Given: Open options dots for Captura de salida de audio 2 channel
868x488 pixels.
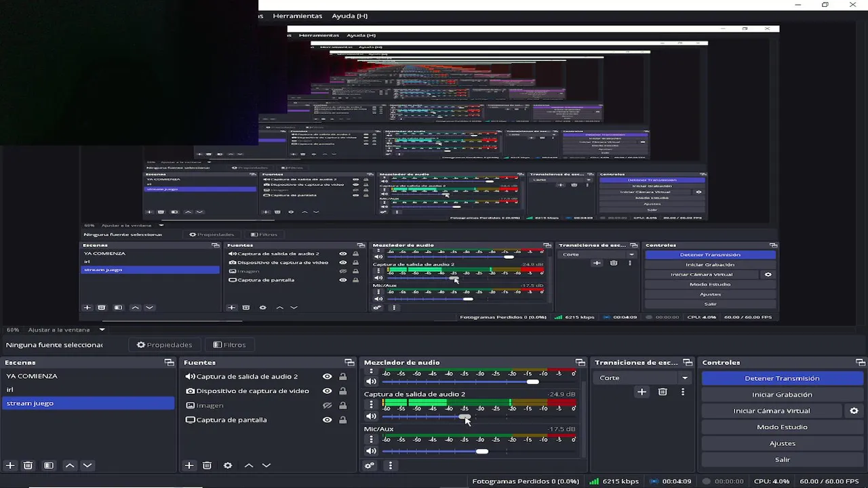Looking at the screenshot, I should click(x=371, y=405).
